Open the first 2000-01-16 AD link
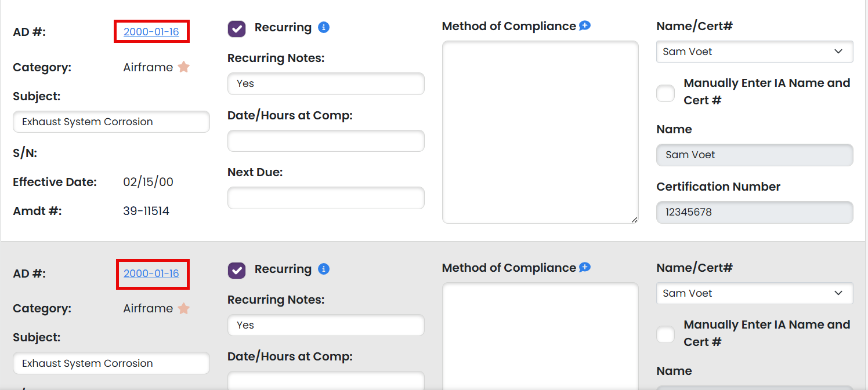 [x=151, y=32]
